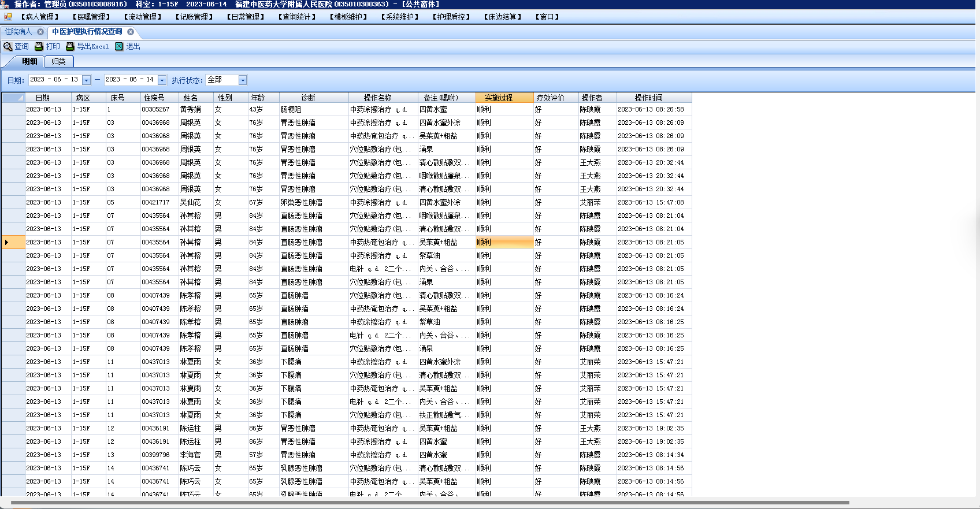This screenshot has width=980, height=509.
Task: Sort by the 姓名 column header
Action: pos(196,98)
